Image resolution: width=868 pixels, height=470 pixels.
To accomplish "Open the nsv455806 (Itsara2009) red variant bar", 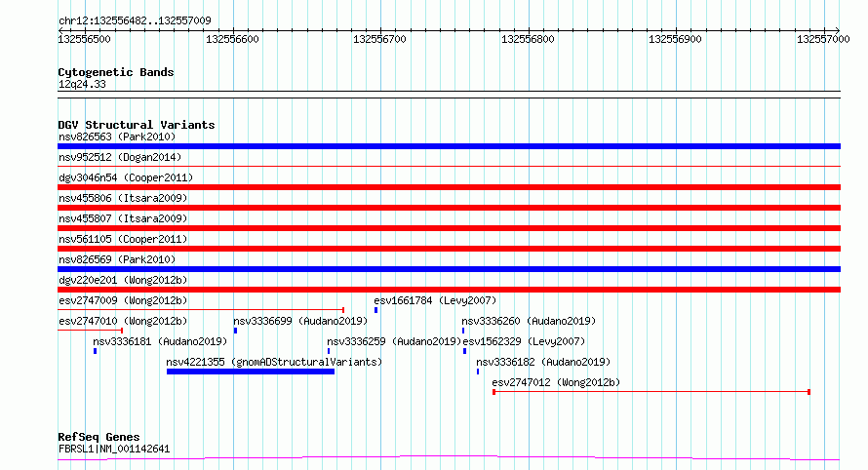I will (449, 208).
